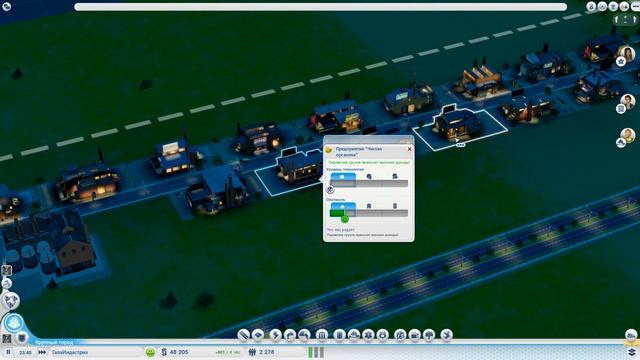Click the long white bar at top
The image size is (640, 360).
tap(320, 7)
